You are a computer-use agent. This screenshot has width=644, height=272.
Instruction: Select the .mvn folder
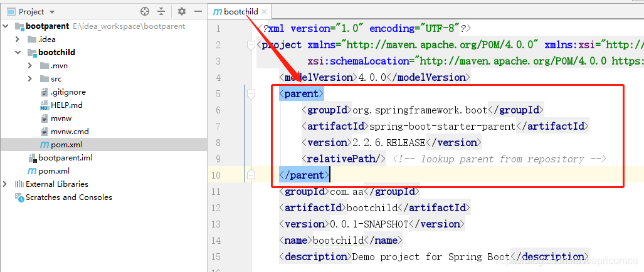point(59,66)
